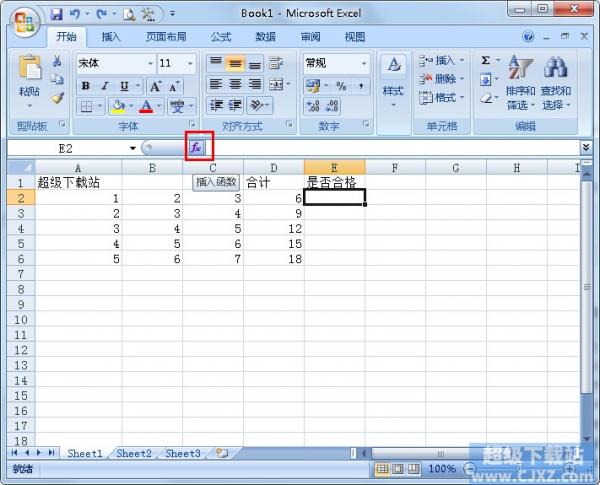Apply accounting number format
Screen dimensions: 600x485
(x=313, y=86)
